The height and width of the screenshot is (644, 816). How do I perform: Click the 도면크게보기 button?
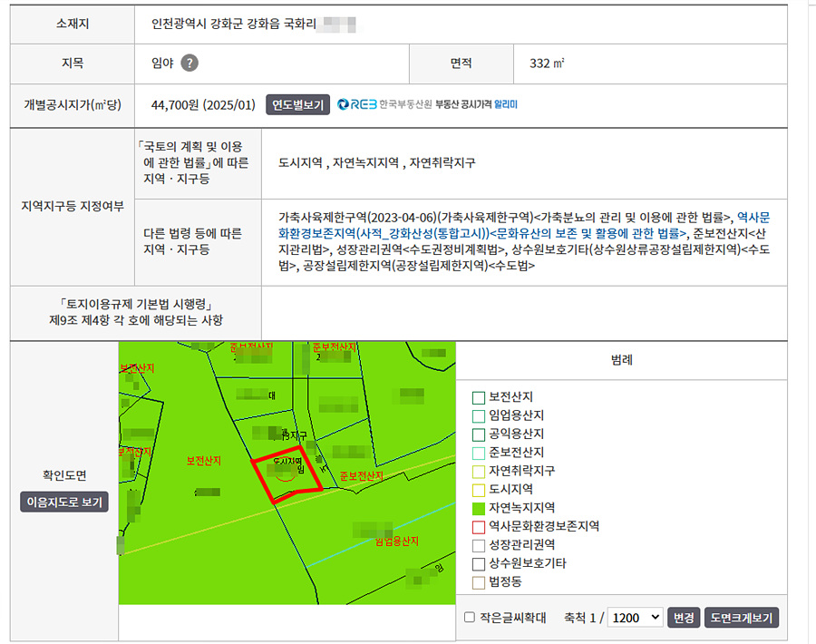pos(741,618)
